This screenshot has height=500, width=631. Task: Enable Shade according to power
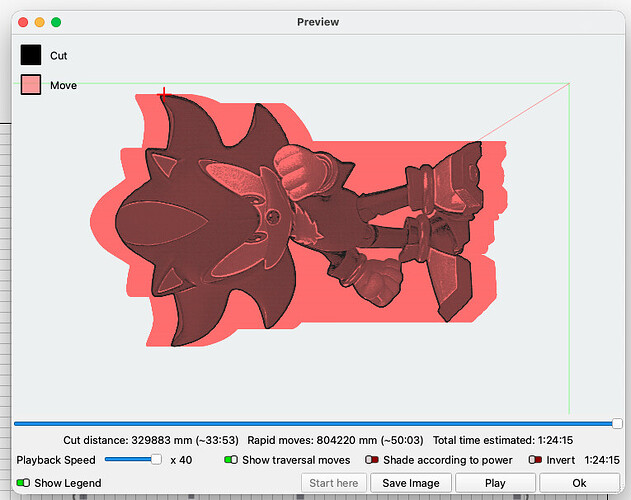(x=371, y=459)
